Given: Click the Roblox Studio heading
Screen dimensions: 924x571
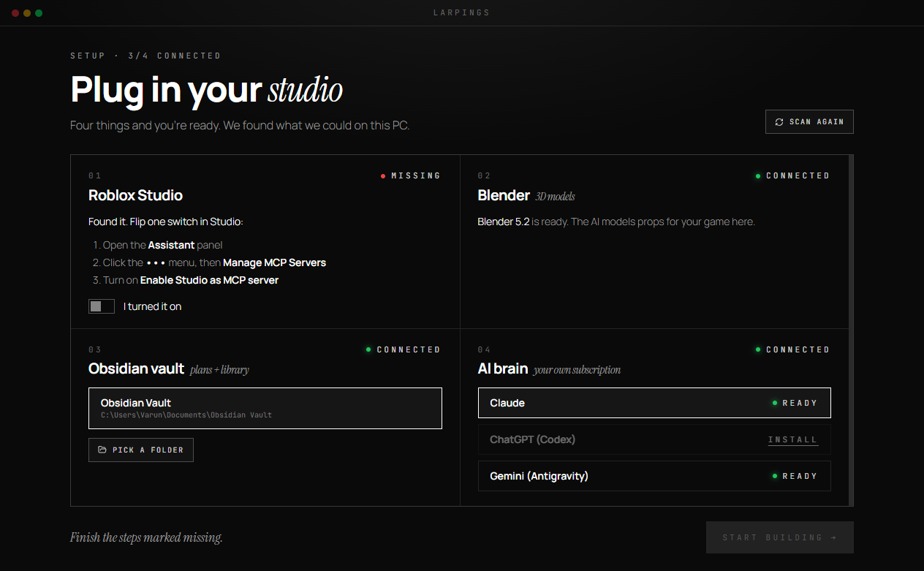Looking at the screenshot, I should (135, 195).
